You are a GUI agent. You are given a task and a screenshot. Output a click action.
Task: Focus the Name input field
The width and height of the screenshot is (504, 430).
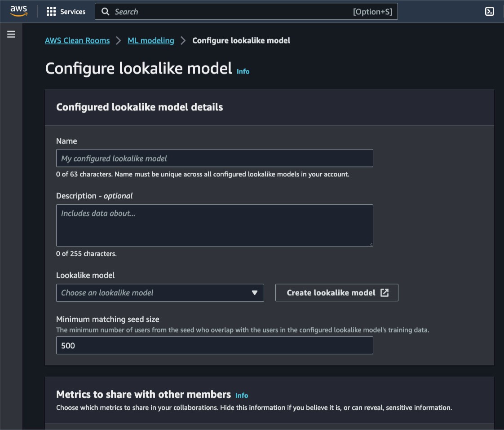tap(214, 158)
